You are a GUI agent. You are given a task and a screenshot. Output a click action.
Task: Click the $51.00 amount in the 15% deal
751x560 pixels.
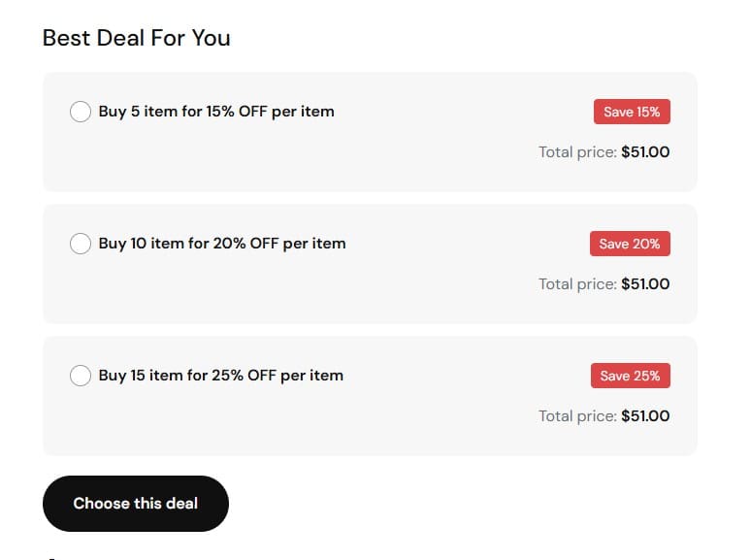(x=645, y=152)
